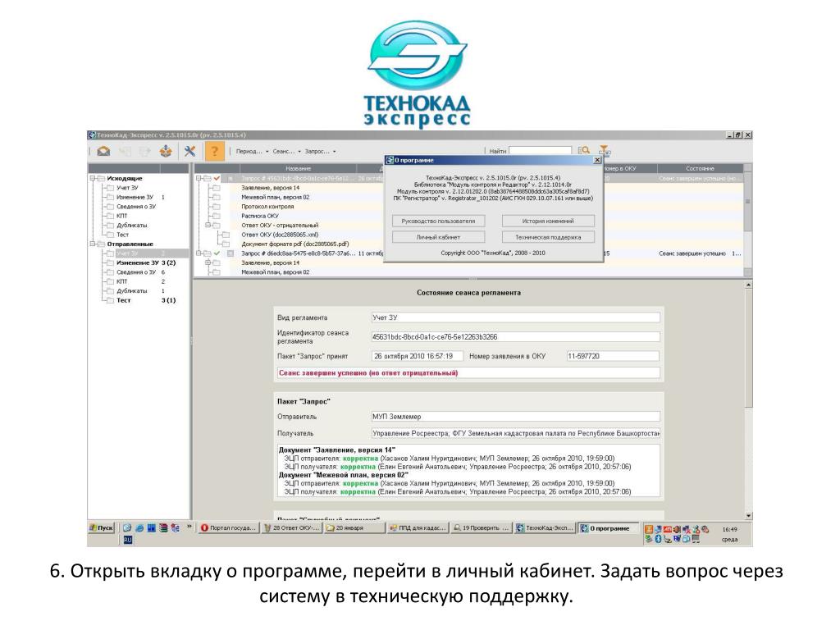
Task: Open settings via wrench tools icon
Action: tap(189, 151)
